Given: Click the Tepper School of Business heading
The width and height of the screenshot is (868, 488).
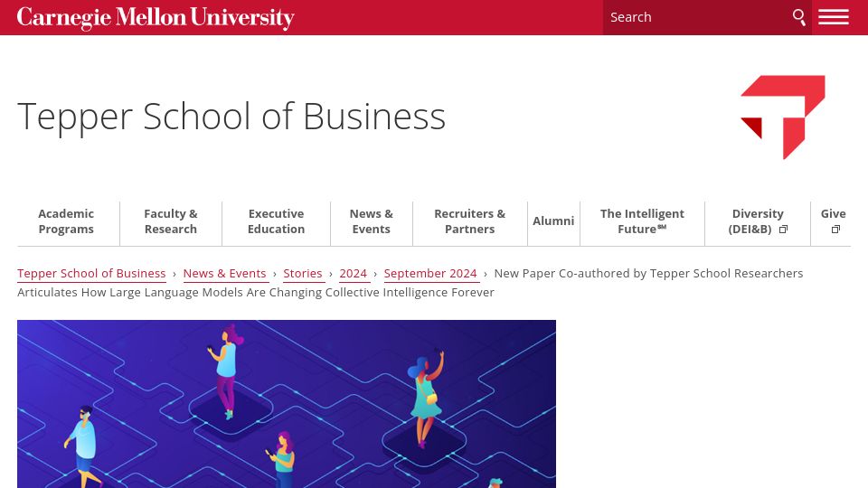Looking at the screenshot, I should [x=231, y=117].
